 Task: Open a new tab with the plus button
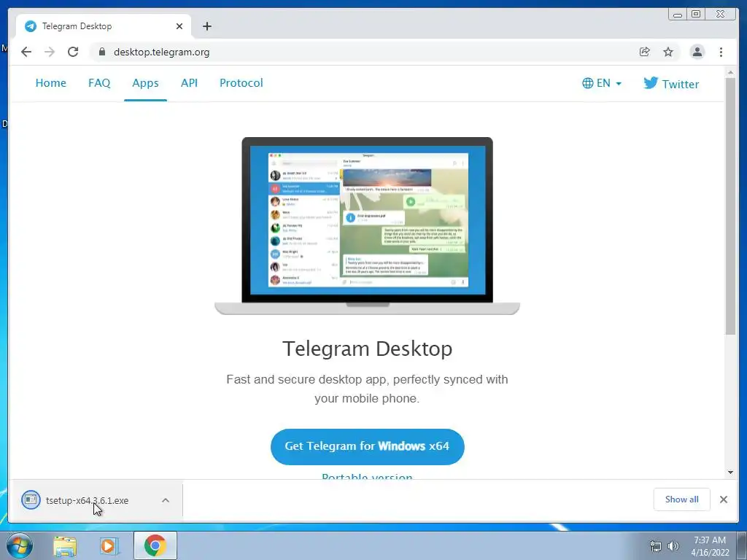tap(206, 26)
